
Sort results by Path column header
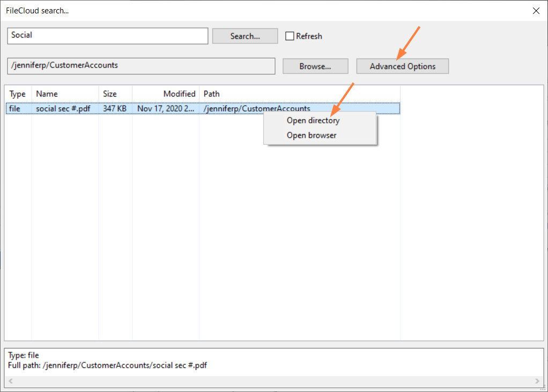pos(299,94)
